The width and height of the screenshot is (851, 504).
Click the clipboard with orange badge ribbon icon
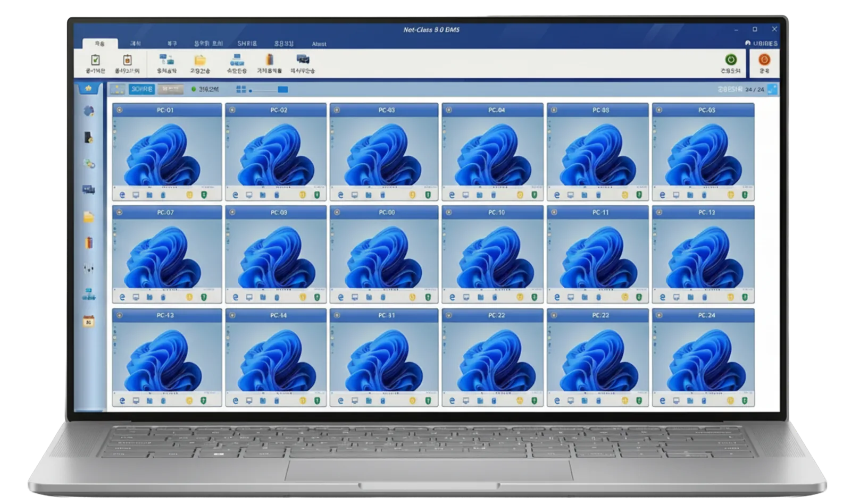[x=127, y=60]
